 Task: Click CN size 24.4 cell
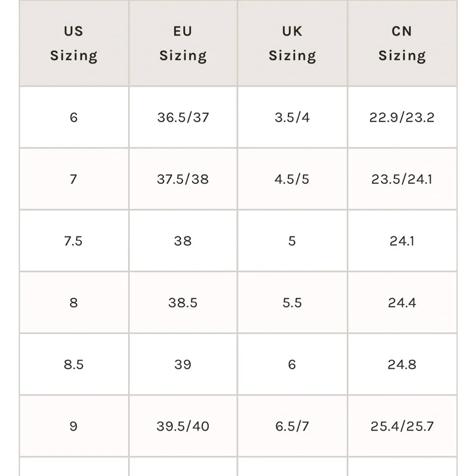[402, 303]
